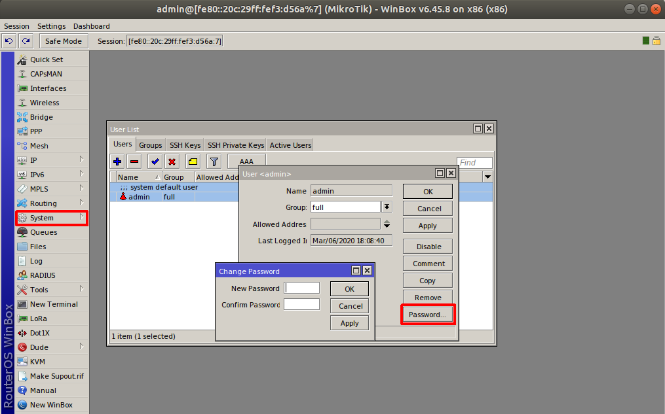Open the Session menu

[x=17, y=26]
